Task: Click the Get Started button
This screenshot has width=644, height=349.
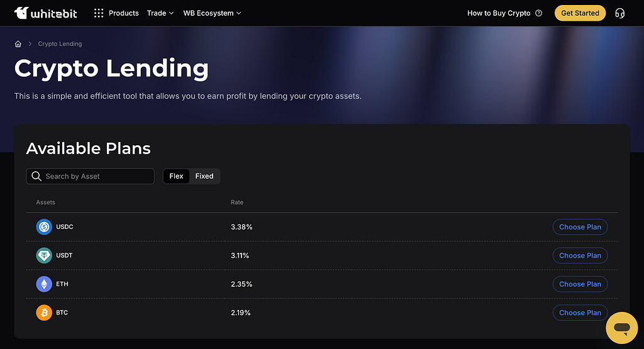Action: coord(580,13)
